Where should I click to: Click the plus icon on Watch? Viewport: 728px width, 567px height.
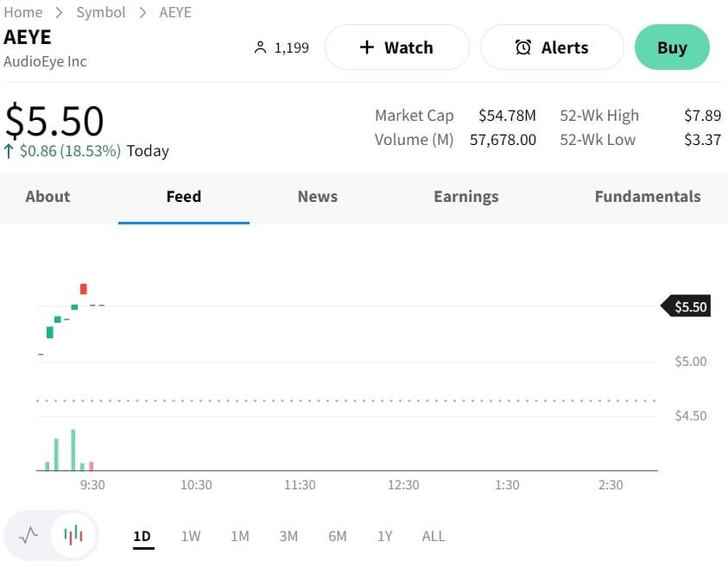point(367,47)
